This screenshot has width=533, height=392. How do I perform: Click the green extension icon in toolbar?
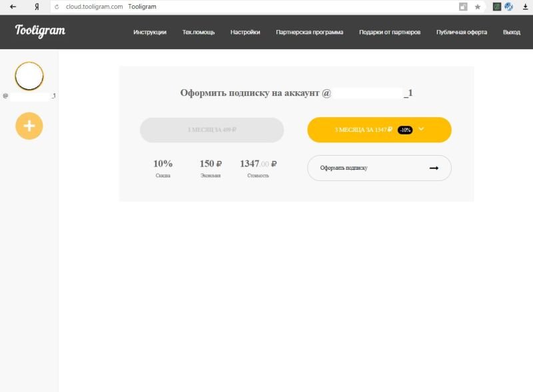(x=497, y=7)
